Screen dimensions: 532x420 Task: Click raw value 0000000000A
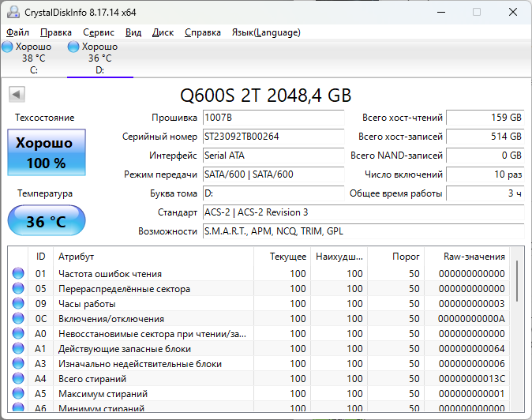coord(471,319)
